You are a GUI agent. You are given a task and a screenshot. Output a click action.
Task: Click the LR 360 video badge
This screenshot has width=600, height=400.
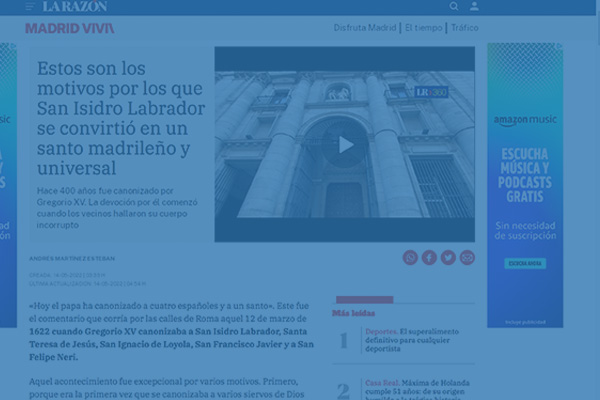tap(431, 92)
